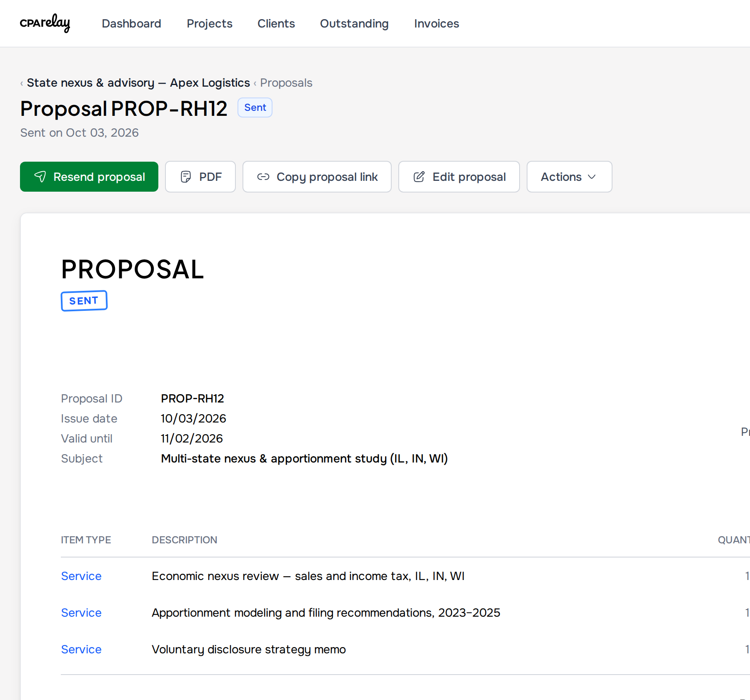
Task: Download the proposal with PDF button
Action: [x=200, y=177]
